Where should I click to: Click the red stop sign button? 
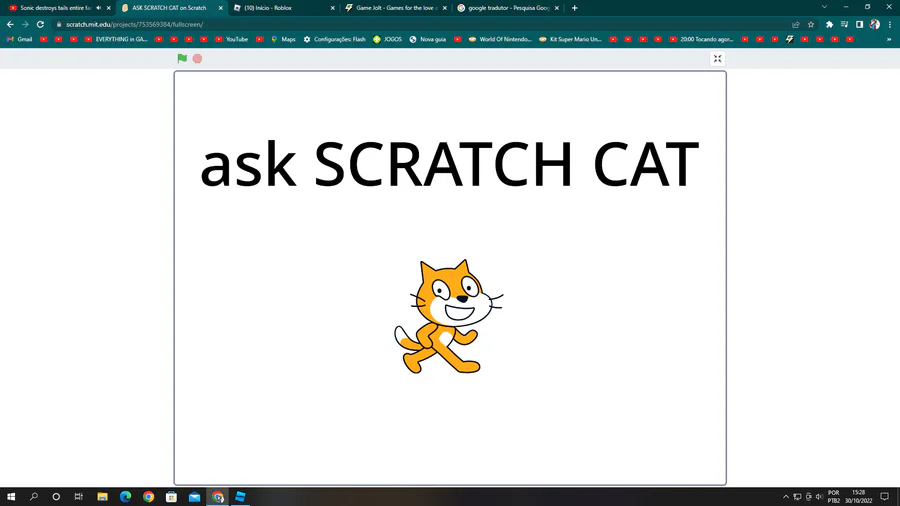(197, 59)
